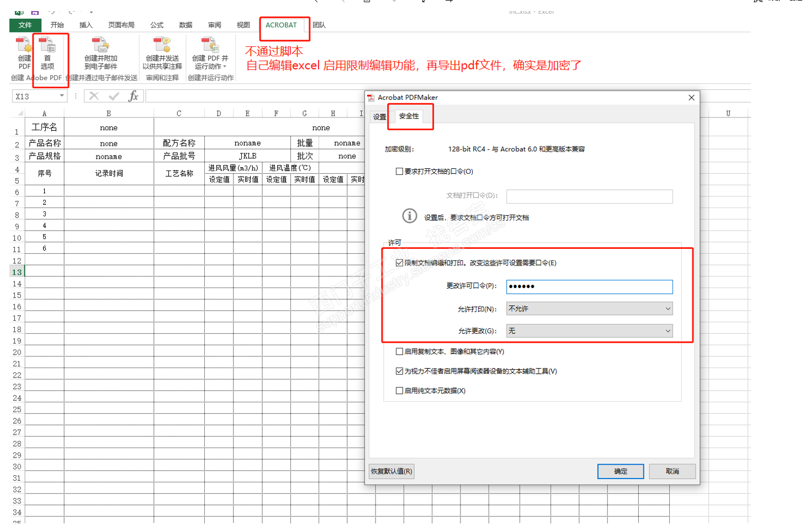Viewport: 810px width, 532px height.
Task: Click the Acrobat PDFMaker title bar icon
Action: pyautogui.click(x=371, y=98)
